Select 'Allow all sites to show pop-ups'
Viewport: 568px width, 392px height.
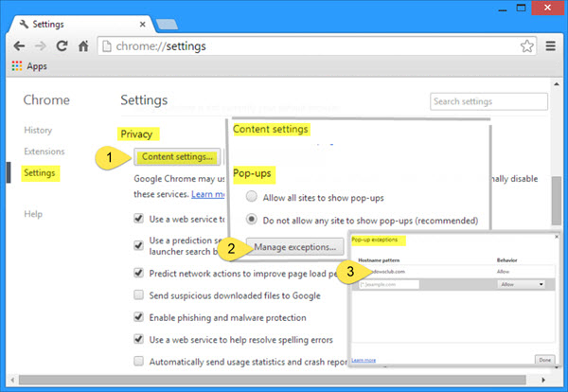[252, 197]
